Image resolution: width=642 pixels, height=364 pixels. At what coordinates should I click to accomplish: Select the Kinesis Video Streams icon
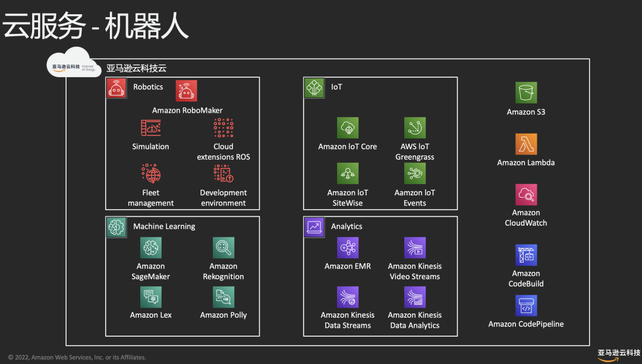click(415, 248)
